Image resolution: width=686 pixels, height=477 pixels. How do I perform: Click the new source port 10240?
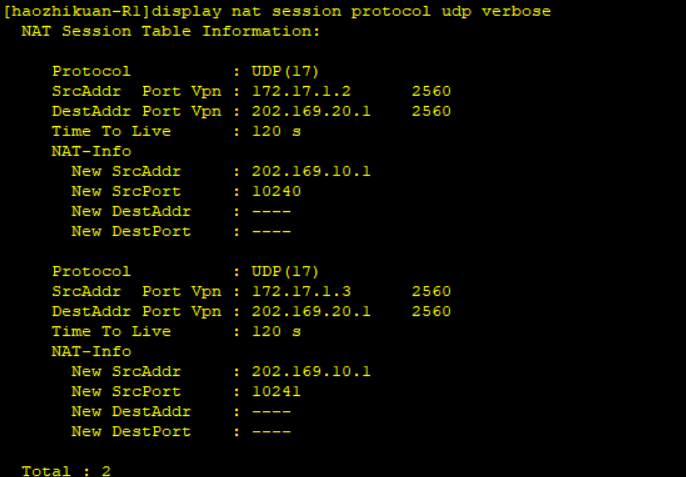[x=276, y=191]
